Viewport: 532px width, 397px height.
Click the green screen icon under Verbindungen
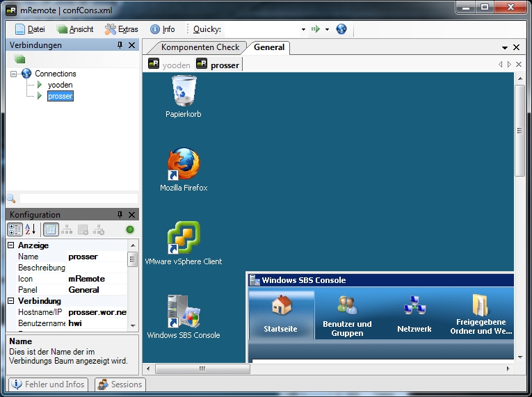(x=19, y=59)
